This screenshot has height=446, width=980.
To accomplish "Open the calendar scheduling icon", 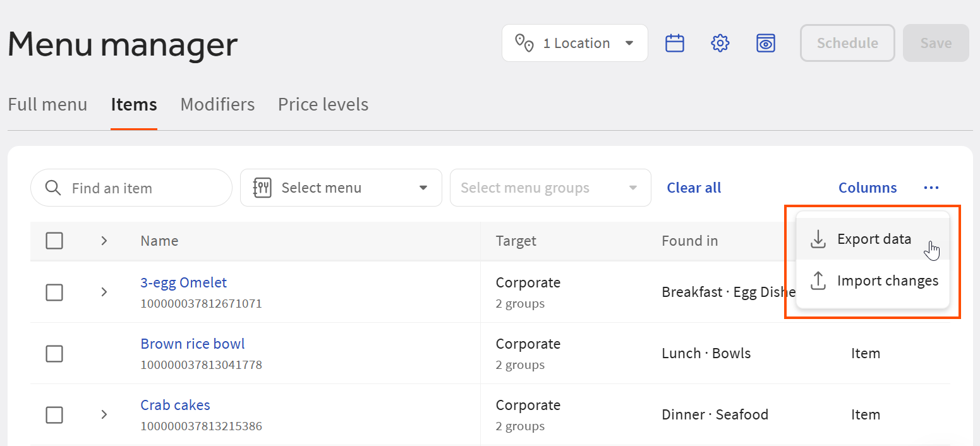I will [x=674, y=42].
